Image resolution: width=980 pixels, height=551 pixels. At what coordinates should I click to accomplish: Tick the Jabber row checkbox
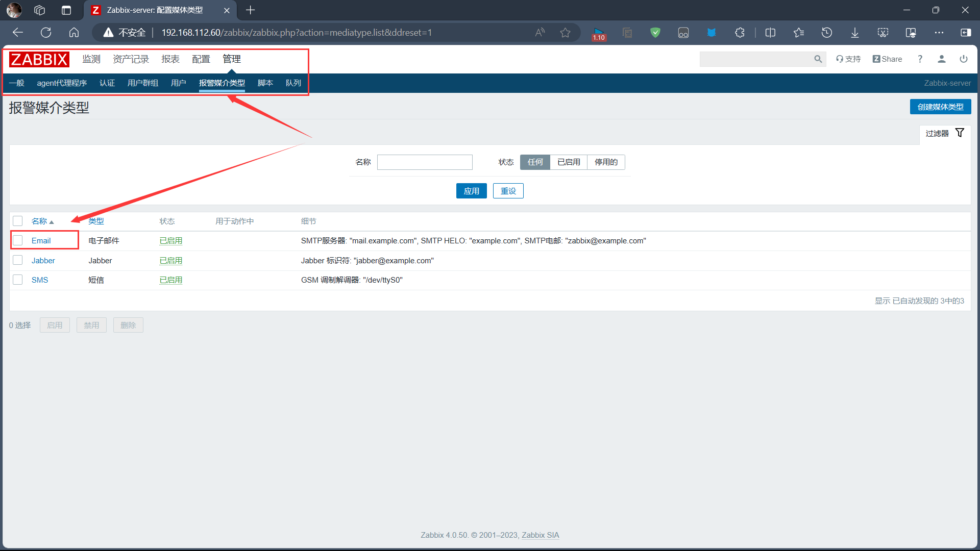(x=18, y=260)
